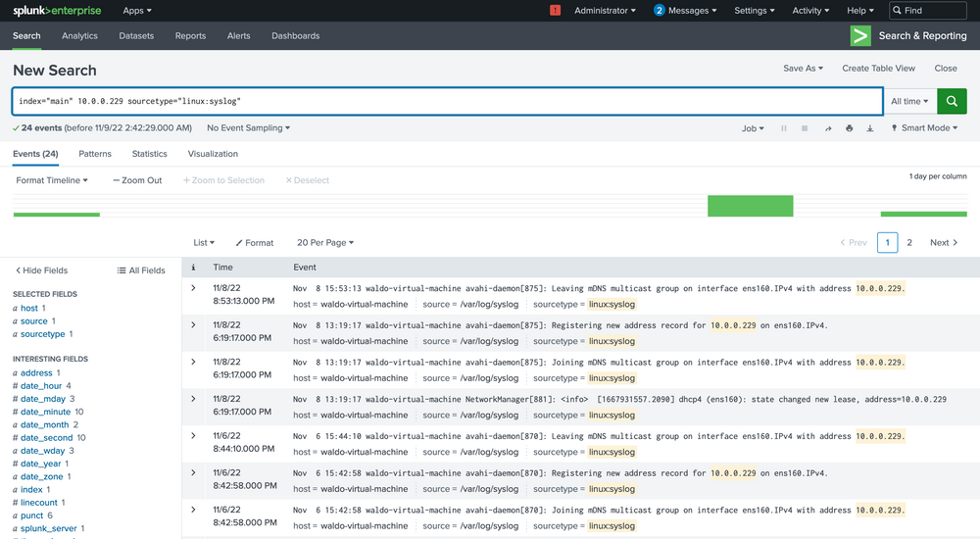The image size is (980, 539).
Task: Open the All Fields dialog
Action: pos(141,270)
